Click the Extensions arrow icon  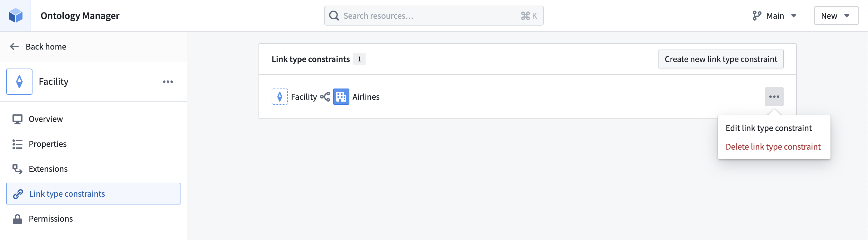pyautogui.click(x=17, y=169)
